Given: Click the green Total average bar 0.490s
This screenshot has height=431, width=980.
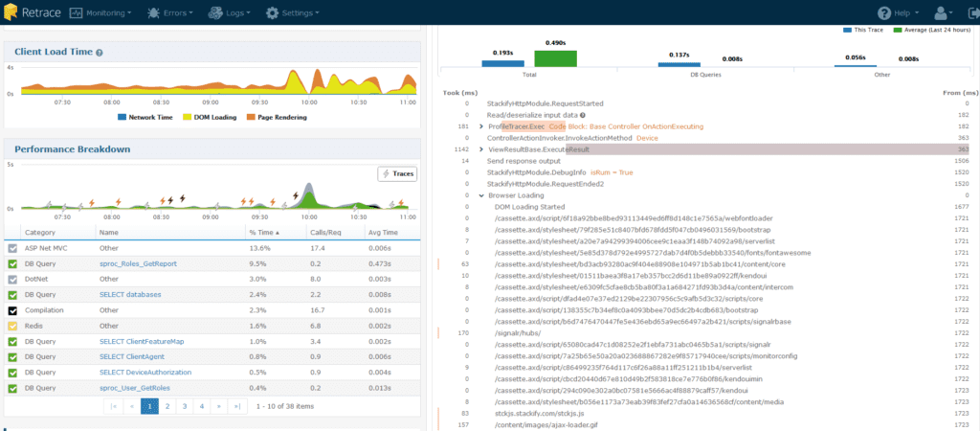Looking at the screenshot, I should coord(556,58).
